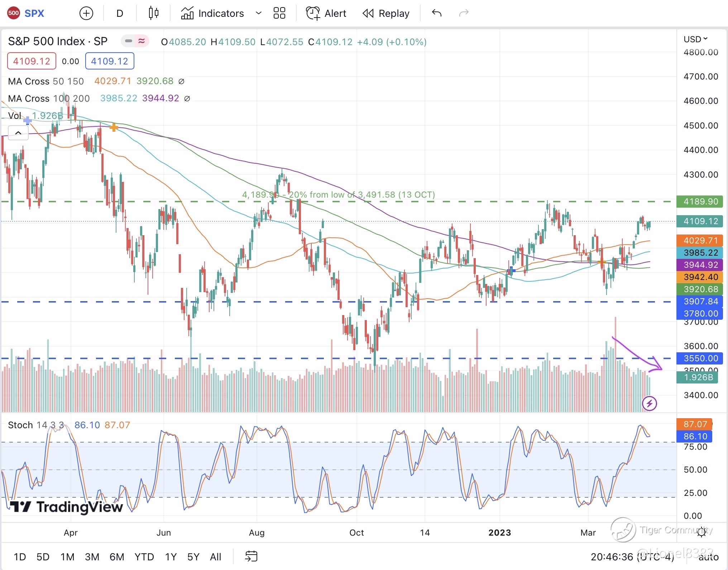The width and height of the screenshot is (728, 570).
Task: Open the go-to-date calendar icon
Action: click(251, 556)
